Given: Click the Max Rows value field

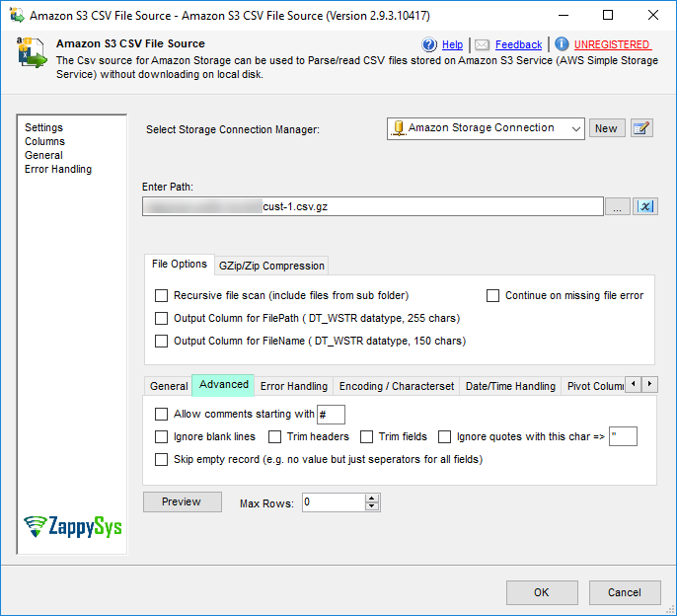Looking at the screenshot, I should coord(334,502).
